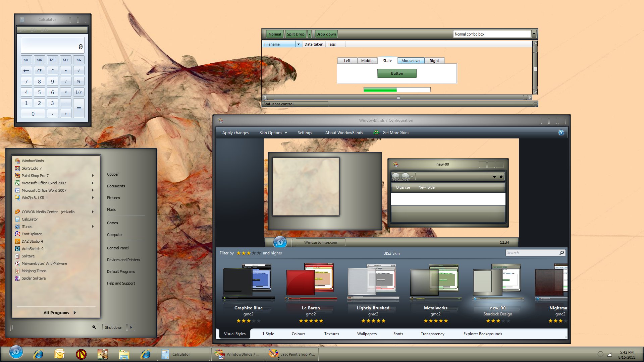This screenshot has width=644, height=362.
Task: Open the Skin Options dropdown menu
Action: tap(273, 133)
